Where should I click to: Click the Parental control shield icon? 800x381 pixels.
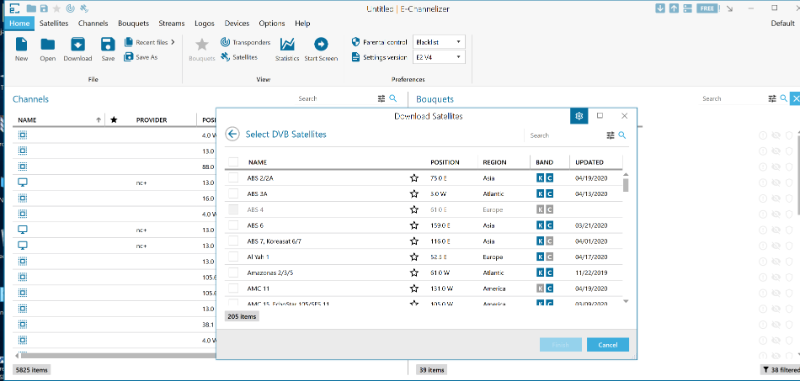click(356, 42)
